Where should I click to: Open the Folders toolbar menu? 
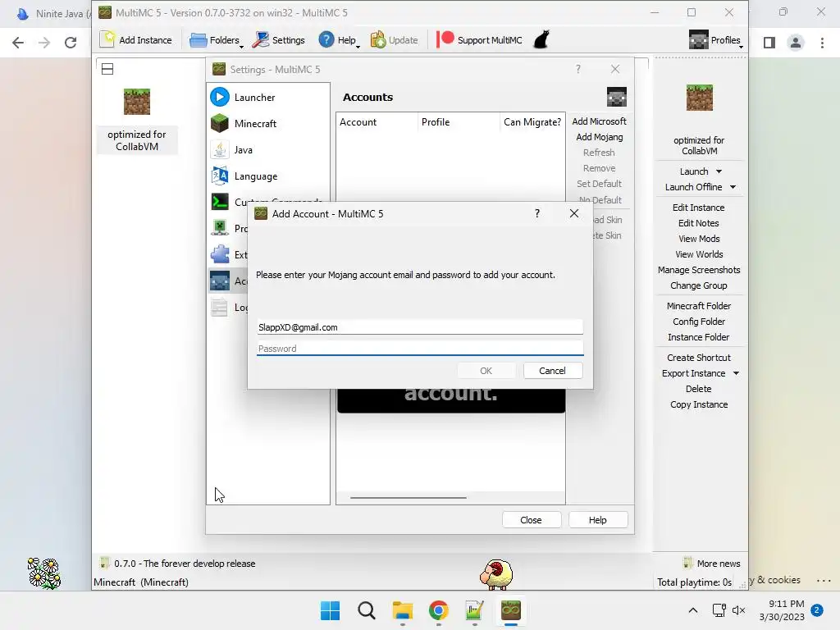pyautogui.click(x=216, y=40)
